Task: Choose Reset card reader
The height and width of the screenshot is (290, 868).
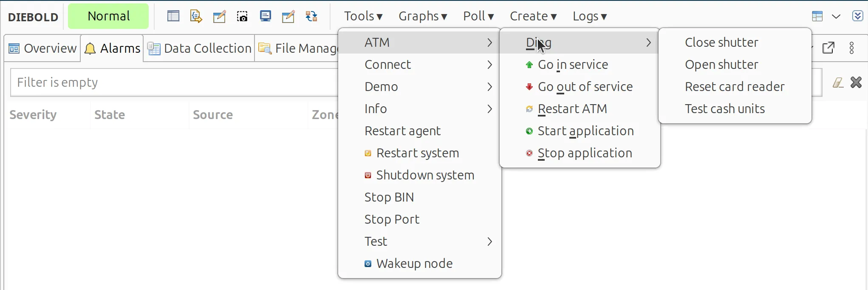Action: (735, 87)
